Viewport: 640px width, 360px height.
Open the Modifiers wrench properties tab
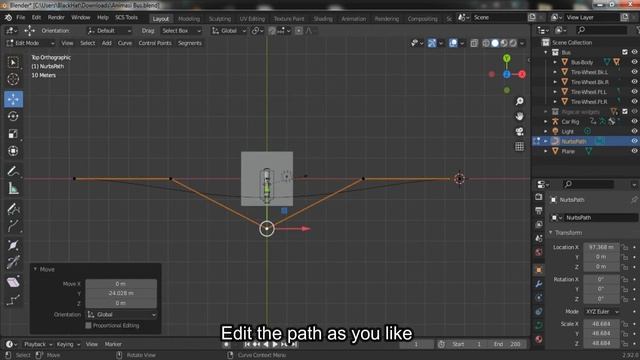point(539,284)
